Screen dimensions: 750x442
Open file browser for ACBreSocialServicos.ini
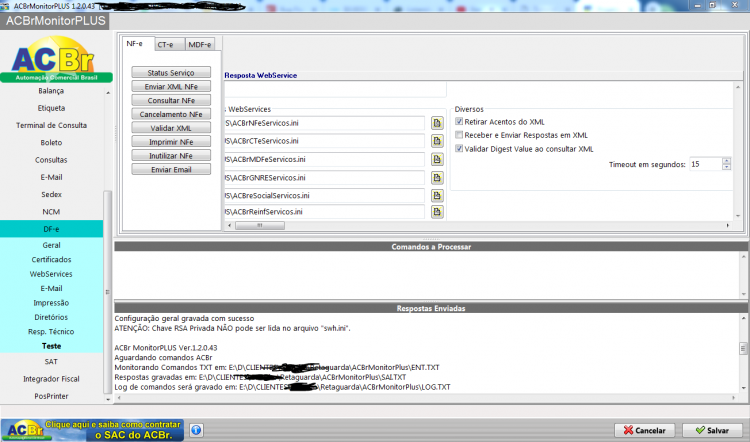437,196
